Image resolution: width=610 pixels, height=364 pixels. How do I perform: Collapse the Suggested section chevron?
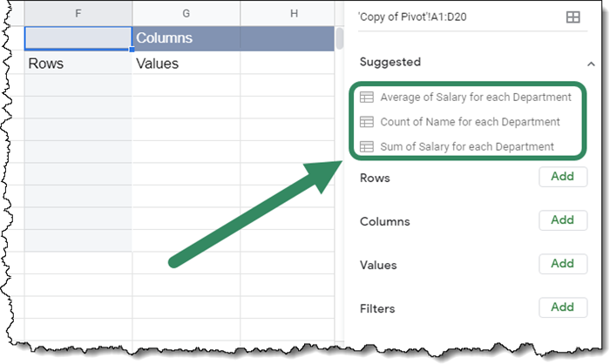coord(592,64)
